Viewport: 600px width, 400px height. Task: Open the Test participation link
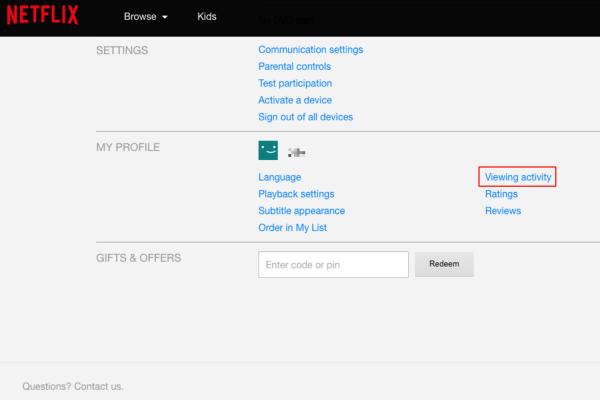click(295, 84)
